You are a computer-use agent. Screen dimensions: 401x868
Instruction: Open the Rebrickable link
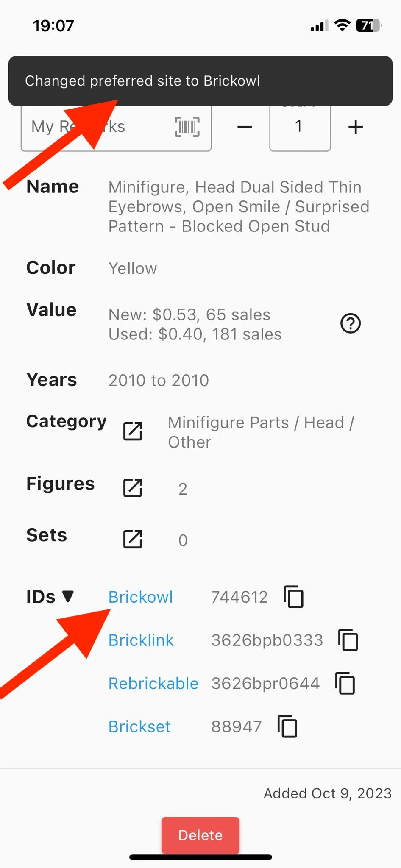click(x=153, y=683)
